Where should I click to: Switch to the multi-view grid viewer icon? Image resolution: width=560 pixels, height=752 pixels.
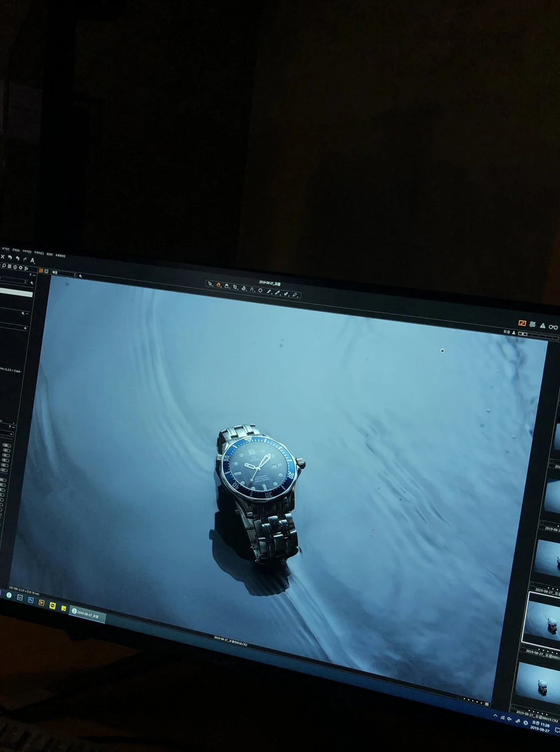(41, 271)
